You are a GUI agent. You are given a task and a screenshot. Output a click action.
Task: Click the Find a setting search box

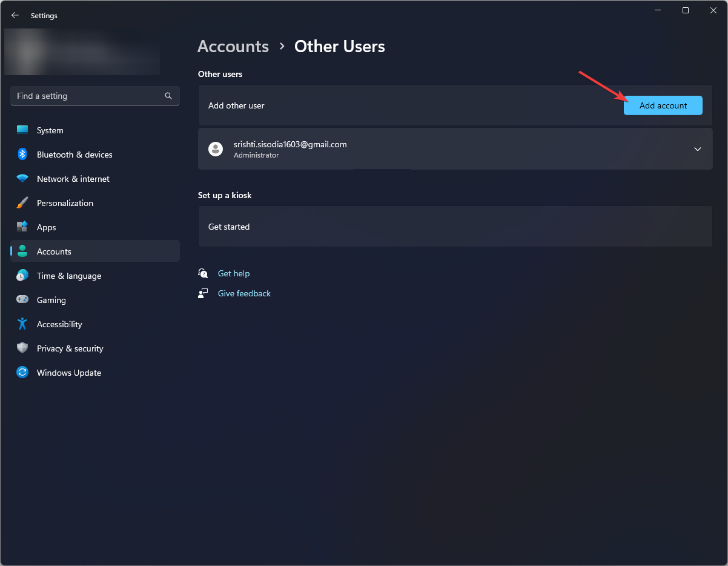click(x=88, y=96)
